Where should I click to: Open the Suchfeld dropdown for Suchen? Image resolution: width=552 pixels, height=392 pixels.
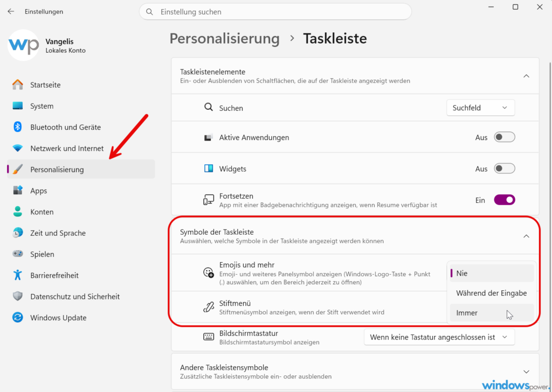[480, 108]
